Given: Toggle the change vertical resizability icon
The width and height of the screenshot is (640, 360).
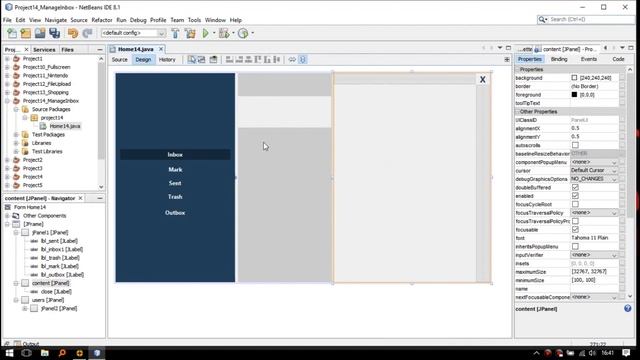Looking at the screenshot, I should click(x=302, y=60).
